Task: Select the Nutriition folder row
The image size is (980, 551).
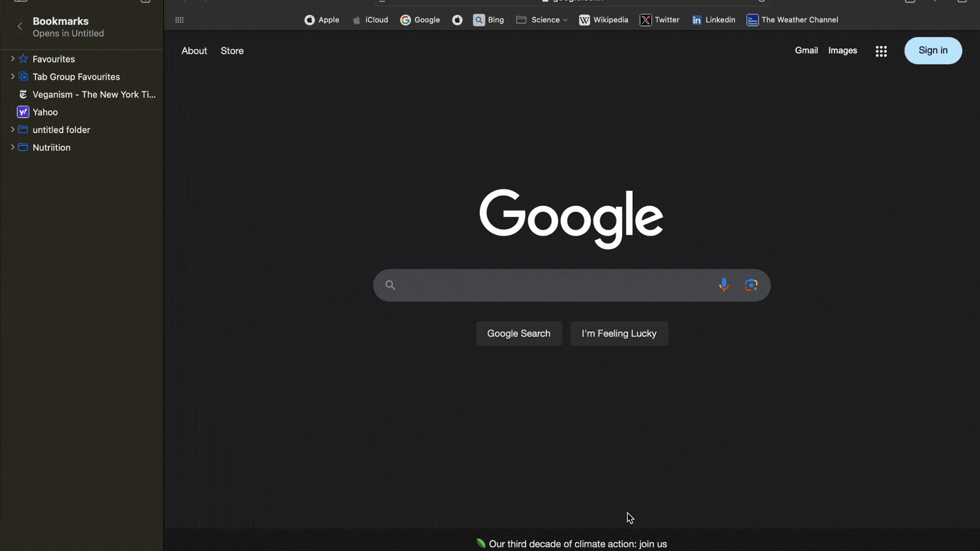Action: coord(82,147)
